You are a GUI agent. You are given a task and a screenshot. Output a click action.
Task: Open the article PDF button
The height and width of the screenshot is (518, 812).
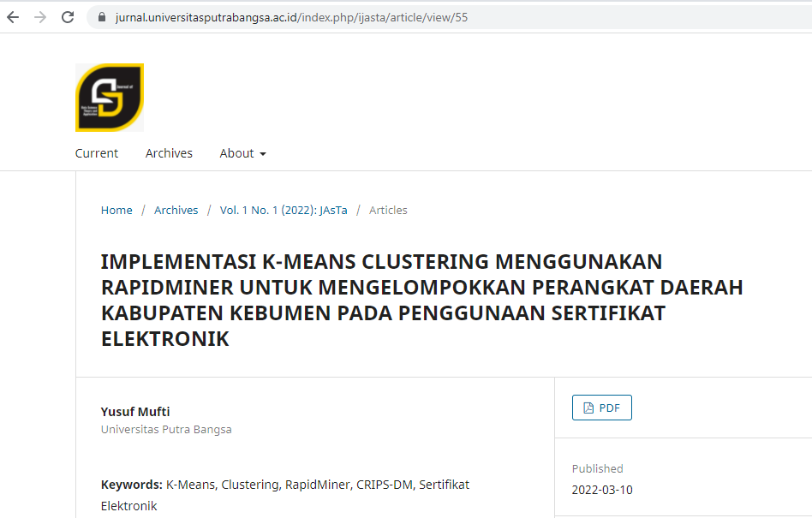tap(602, 408)
